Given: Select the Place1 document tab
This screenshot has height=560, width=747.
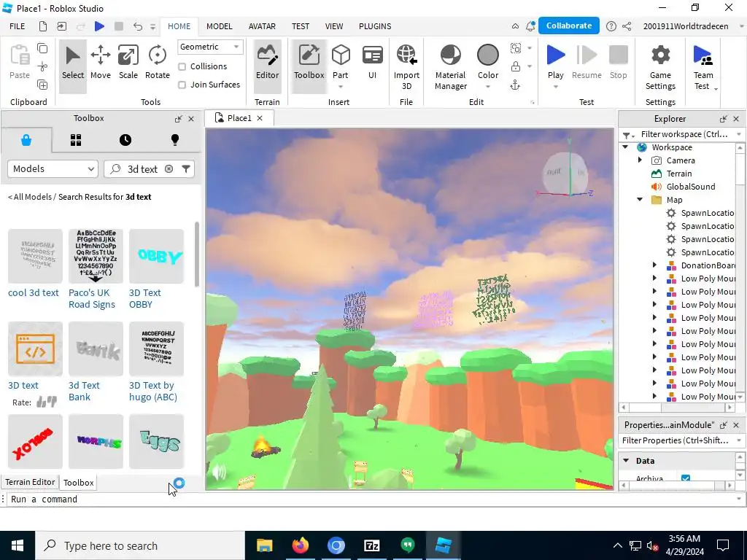Looking at the screenshot, I should click(239, 118).
